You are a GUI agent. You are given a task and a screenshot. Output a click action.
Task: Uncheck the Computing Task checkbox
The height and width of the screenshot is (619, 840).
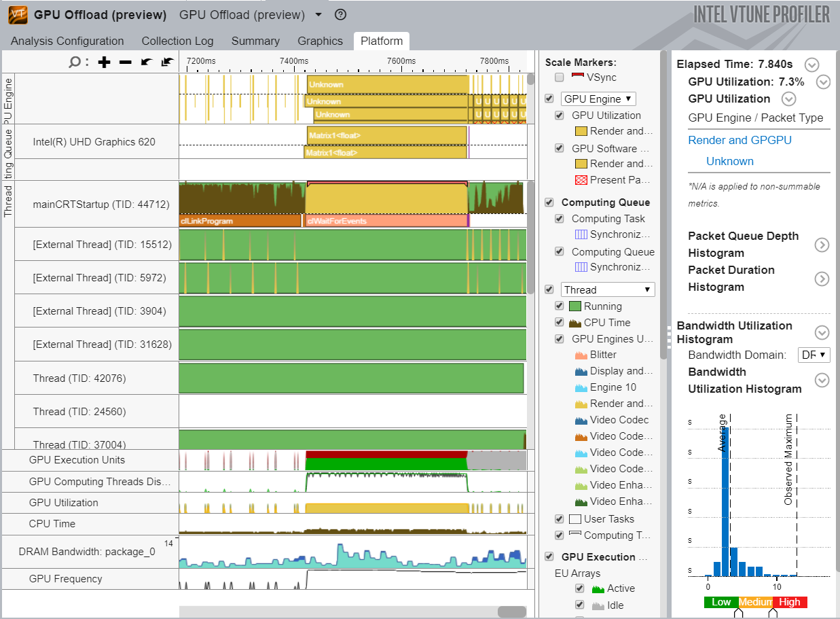pos(559,219)
